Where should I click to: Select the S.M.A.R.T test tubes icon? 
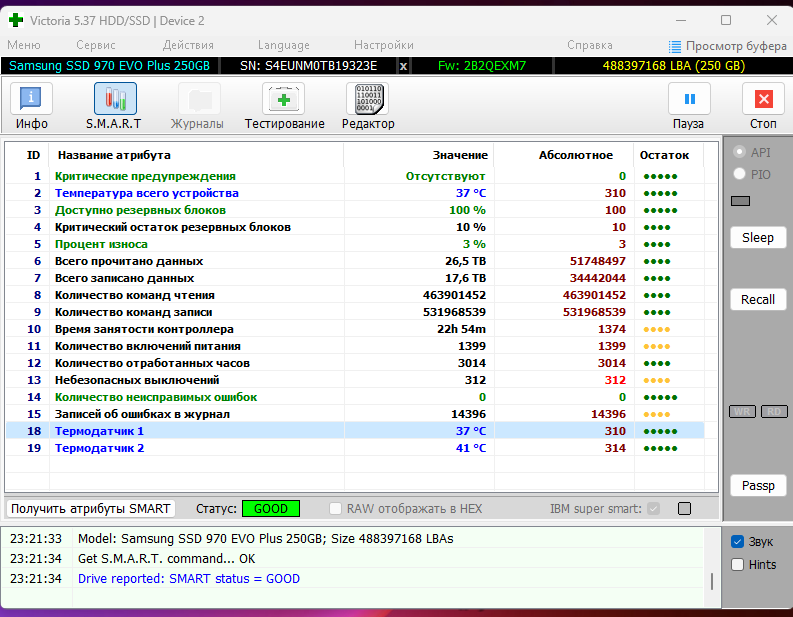tap(115, 99)
